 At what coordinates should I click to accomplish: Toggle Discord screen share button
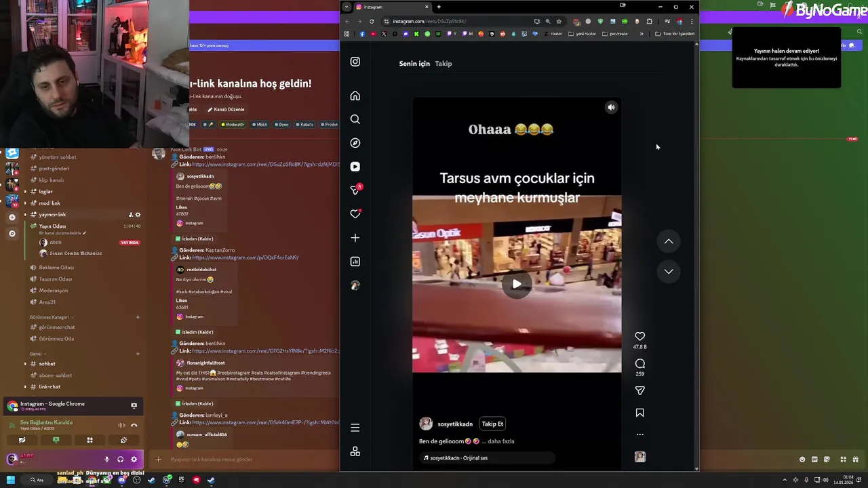pos(56,440)
